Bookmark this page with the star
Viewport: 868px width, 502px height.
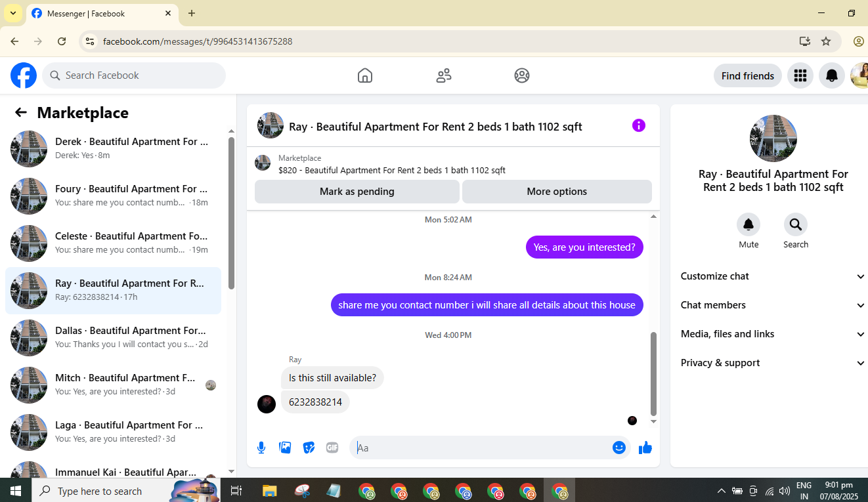click(x=826, y=41)
